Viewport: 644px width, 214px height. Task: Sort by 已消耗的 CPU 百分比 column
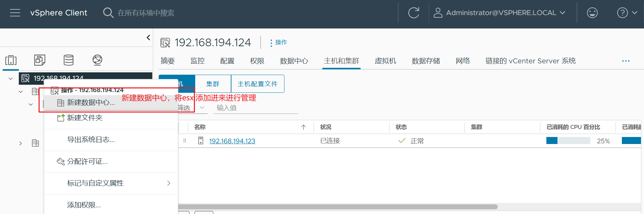573,127
